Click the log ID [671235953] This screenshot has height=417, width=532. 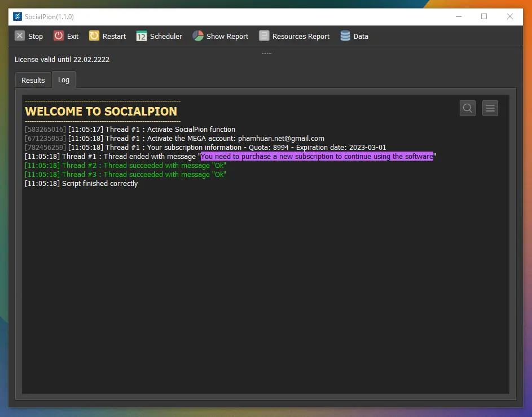pyautogui.click(x=46, y=138)
